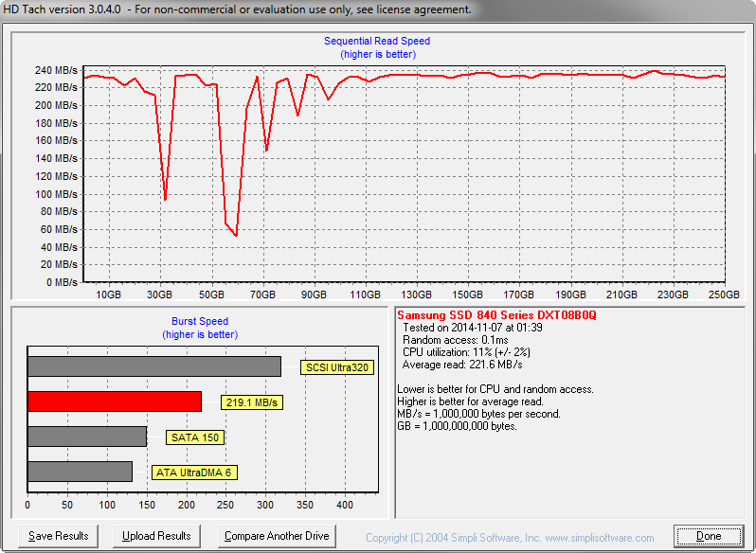Click the gray SATA 150 bar
The image size is (756, 553).
pyautogui.click(x=87, y=437)
